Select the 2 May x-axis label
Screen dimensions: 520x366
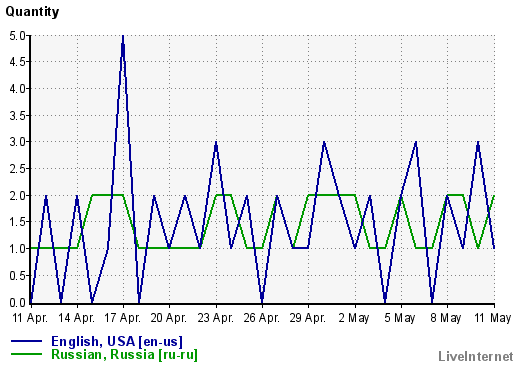(x=354, y=318)
